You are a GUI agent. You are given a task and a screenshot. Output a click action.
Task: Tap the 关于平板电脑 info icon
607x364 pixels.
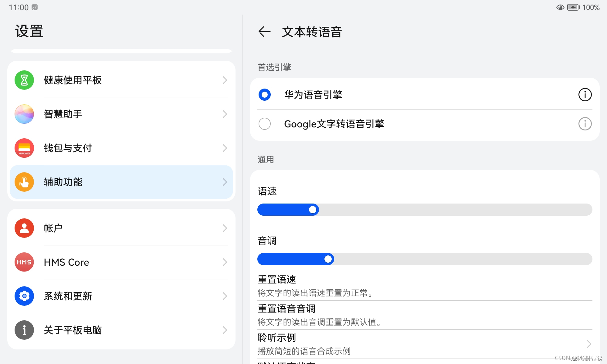click(x=24, y=330)
